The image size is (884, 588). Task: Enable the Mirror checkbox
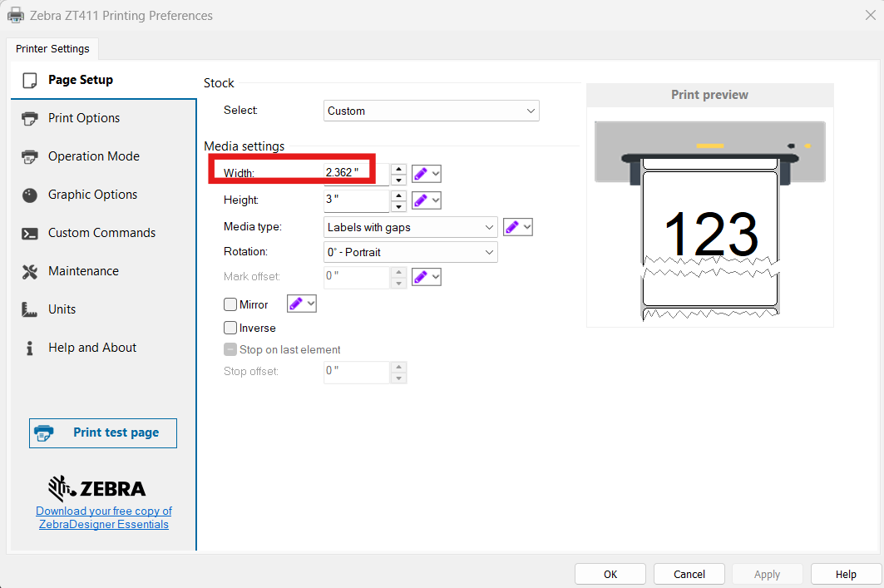tap(231, 304)
